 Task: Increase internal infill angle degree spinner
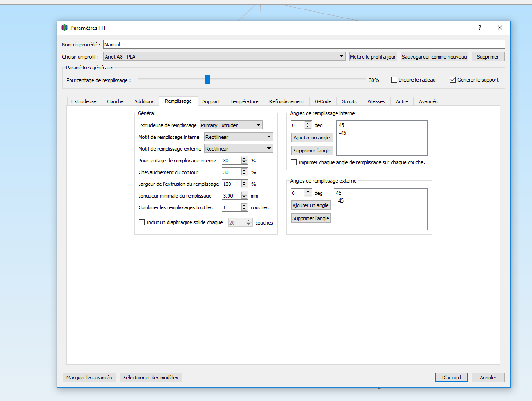pyautogui.click(x=308, y=124)
